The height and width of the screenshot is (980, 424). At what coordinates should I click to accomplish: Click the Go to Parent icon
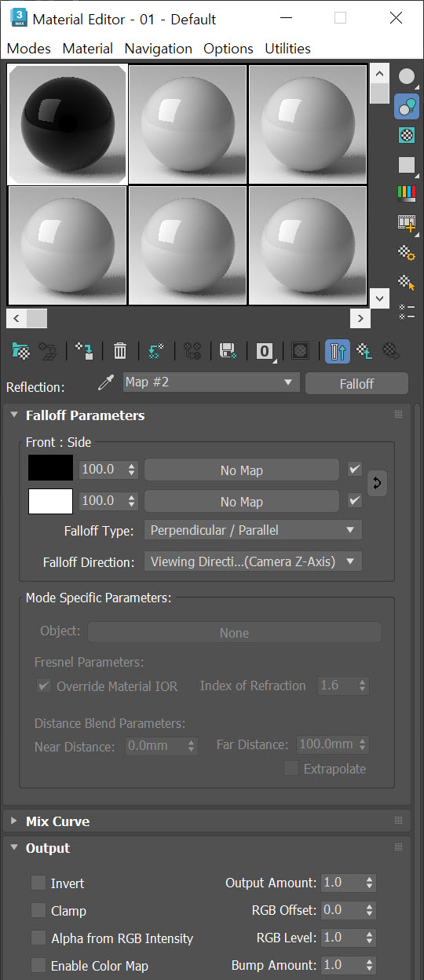[x=364, y=351]
